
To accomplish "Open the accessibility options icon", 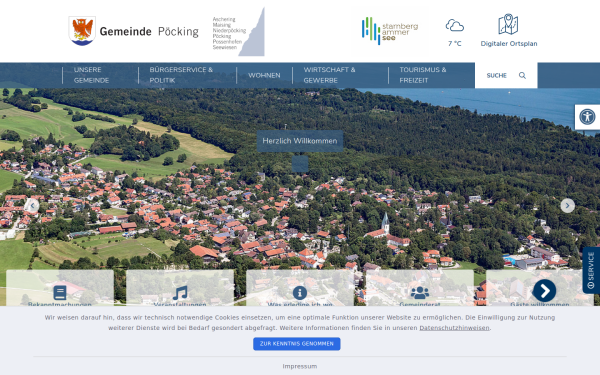I will pyautogui.click(x=587, y=117).
